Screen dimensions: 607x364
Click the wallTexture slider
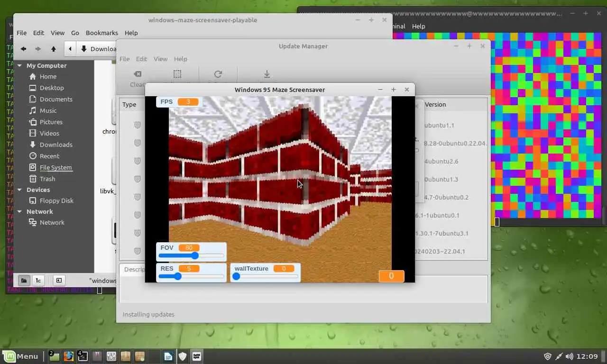click(265, 276)
